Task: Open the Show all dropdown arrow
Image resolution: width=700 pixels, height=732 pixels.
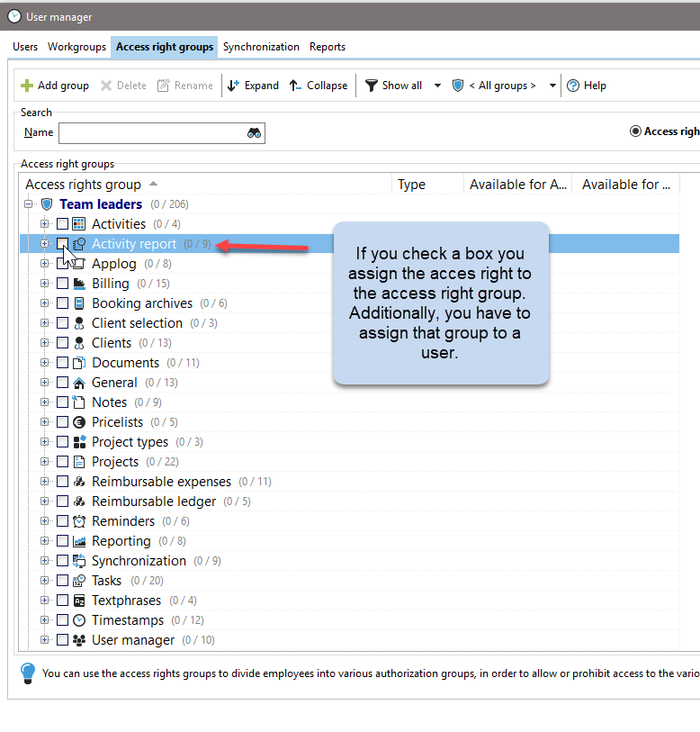Action: click(x=437, y=86)
